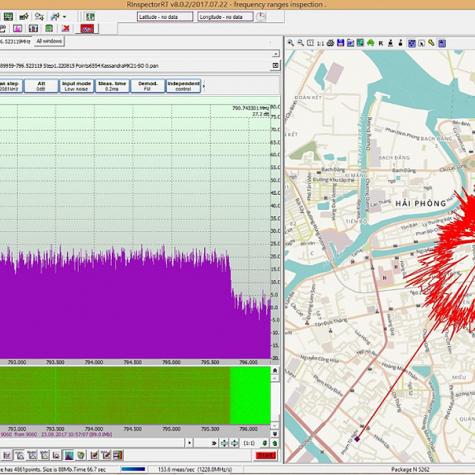Click the Latitude - no data field
This screenshot has width=475, height=475.
click(165, 17)
